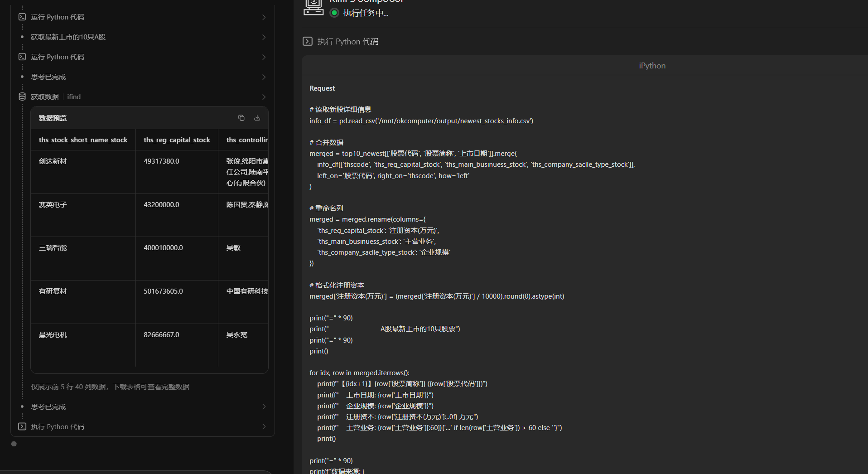Image resolution: width=868 pixels, height=474 pixels.
Task: Click the value 82666667.0
Action: coord(161,334)
